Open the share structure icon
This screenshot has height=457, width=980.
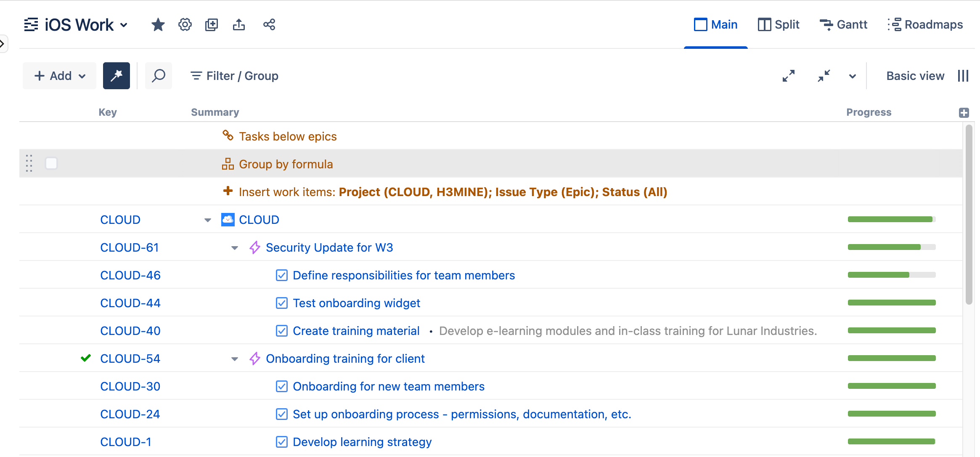(269, 24)
